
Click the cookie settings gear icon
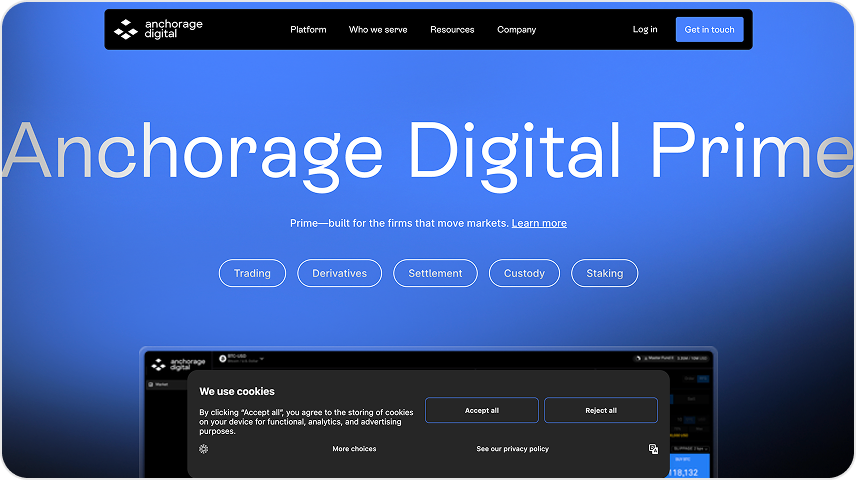[204, 449]
